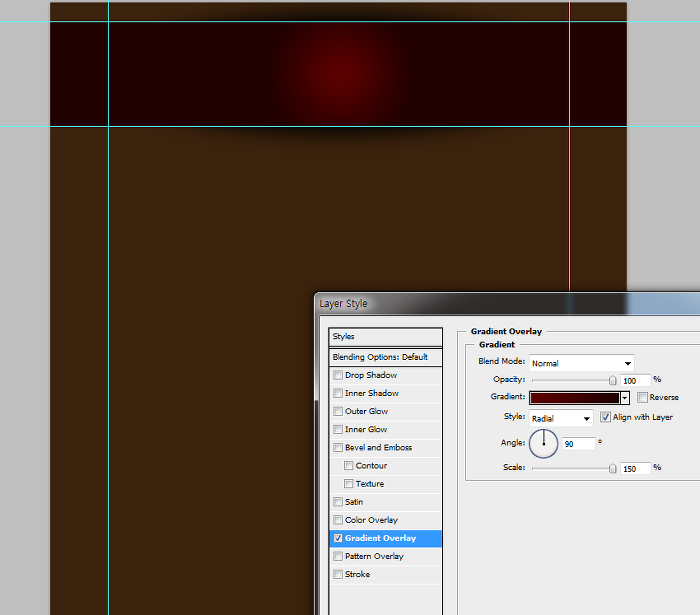Click the Scale percent field

click(635, 469)
